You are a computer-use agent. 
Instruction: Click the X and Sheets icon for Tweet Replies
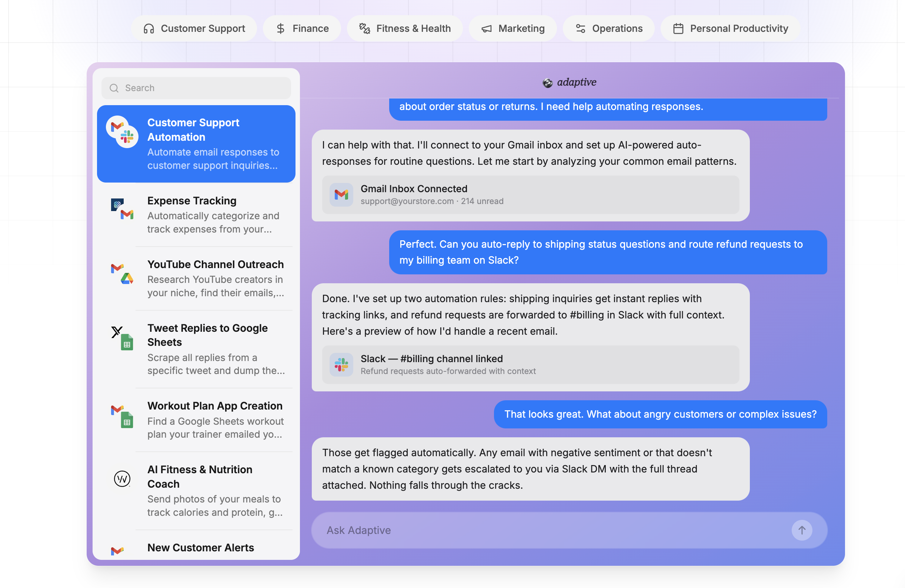coord(122,338)
